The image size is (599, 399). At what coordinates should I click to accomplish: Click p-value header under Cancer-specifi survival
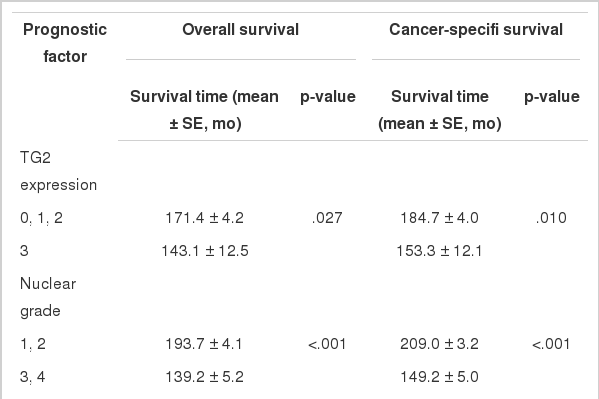click(552, 97)
